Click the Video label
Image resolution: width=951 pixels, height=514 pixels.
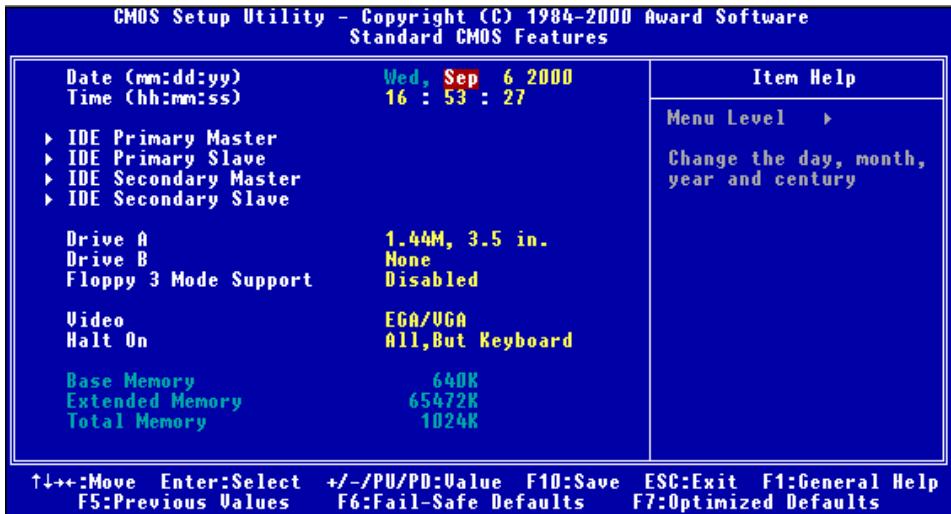95,320
